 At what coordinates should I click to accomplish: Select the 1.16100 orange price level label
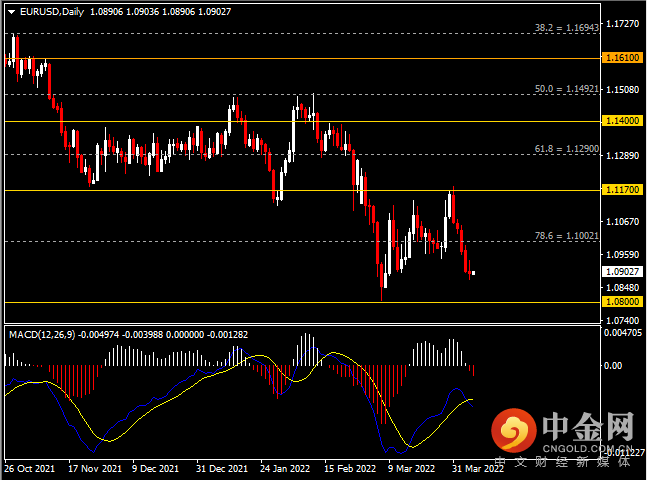click(622, 57)
